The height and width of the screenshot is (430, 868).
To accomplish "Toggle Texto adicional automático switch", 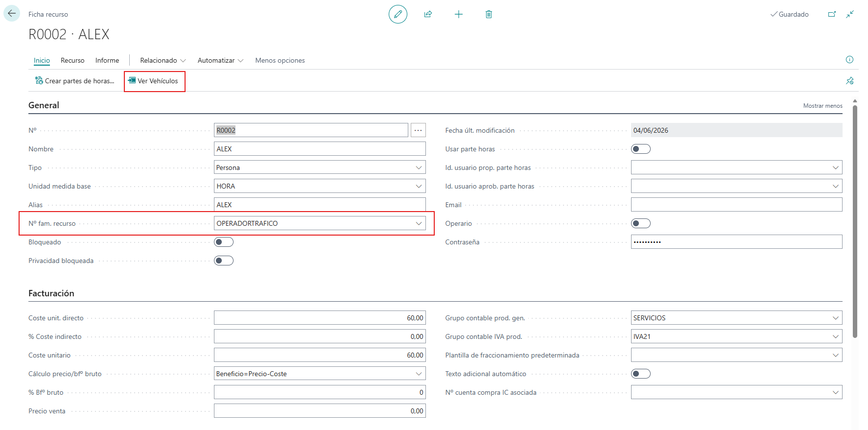I will point(640,374).
